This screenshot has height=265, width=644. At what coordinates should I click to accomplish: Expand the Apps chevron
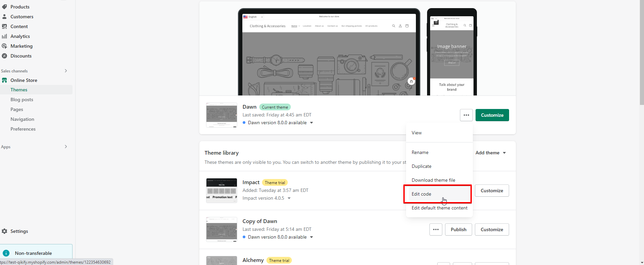pos(66,147)
